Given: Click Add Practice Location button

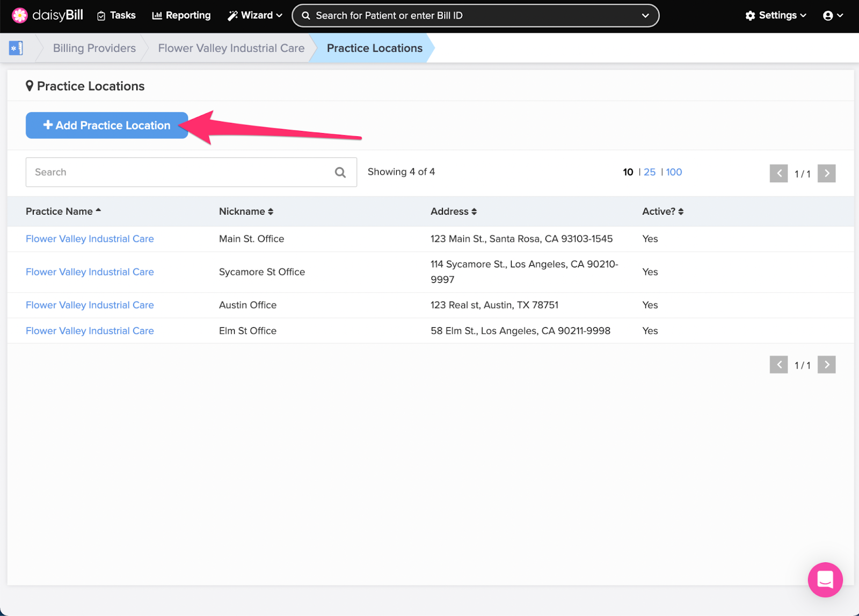Looking at the screenshot, I should click(x=107, y=126).
